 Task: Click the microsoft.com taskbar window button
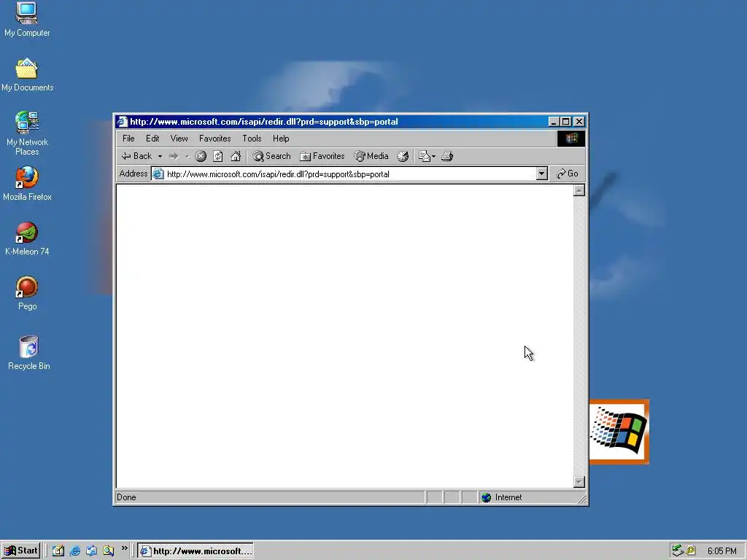[x=196, y=551]
